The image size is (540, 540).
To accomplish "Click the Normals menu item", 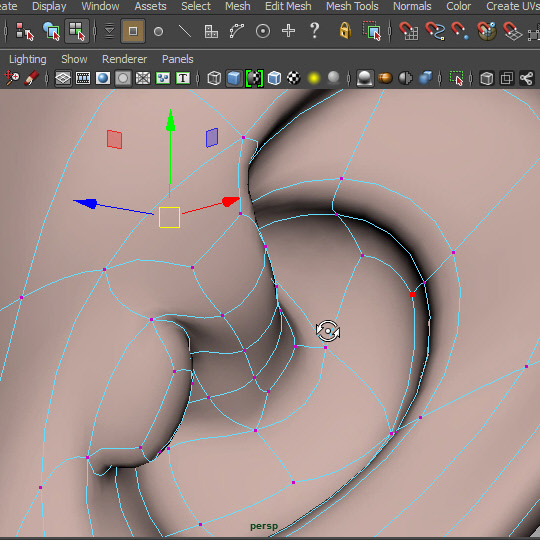I will [412, 6].
